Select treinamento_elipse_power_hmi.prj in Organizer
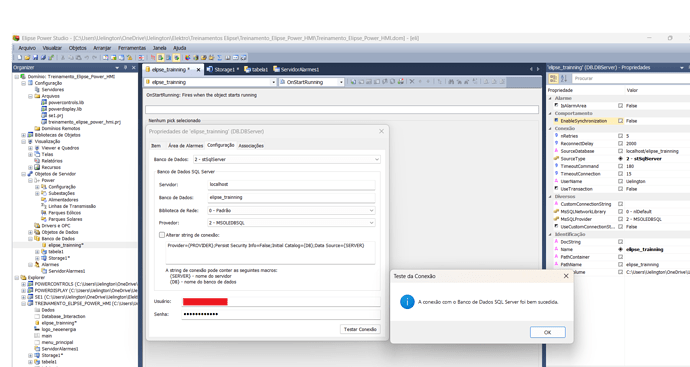Viewport: 690px width, 367px height. 84,122
